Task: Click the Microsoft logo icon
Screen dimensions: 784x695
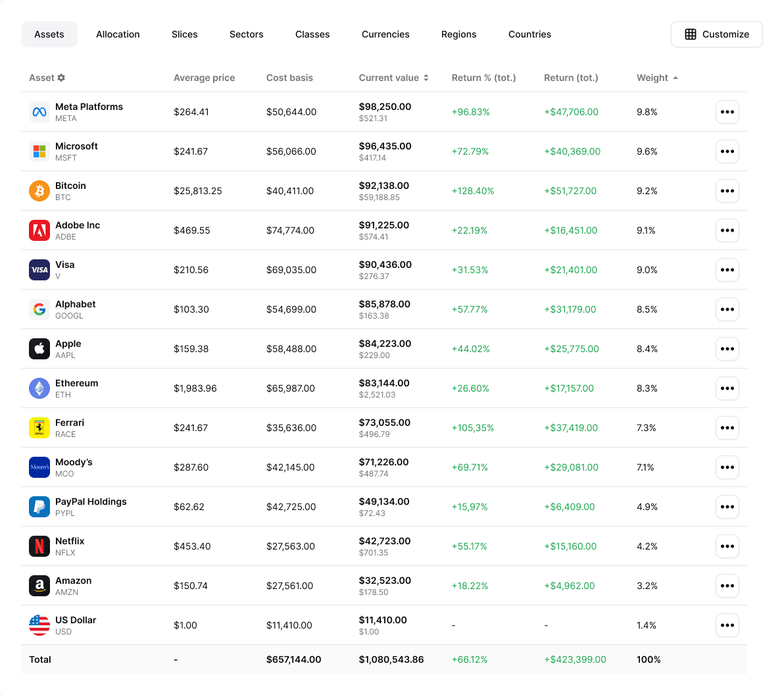Action: pos(39,151)
